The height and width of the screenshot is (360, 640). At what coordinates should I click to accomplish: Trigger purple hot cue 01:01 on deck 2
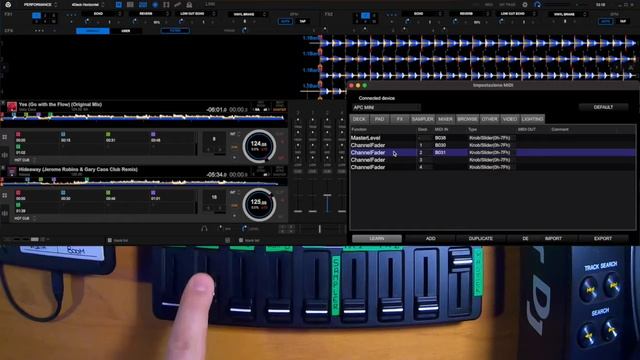153,193
